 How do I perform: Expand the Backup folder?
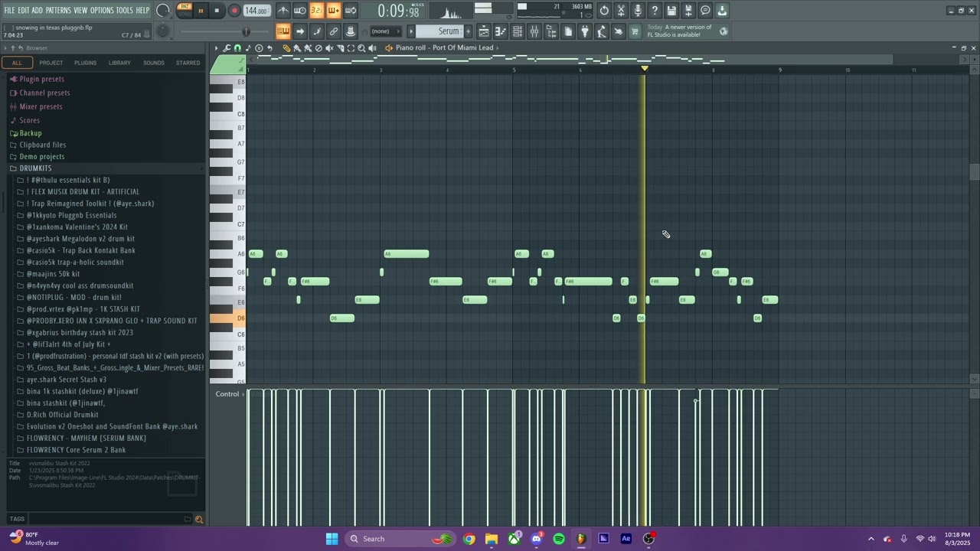tap(31, 133)
